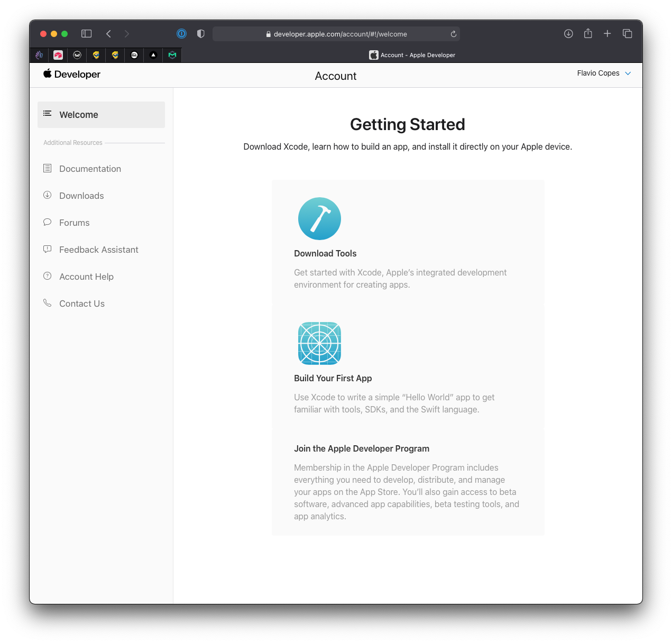This screenshot has height=643, width=672.
Task: Open the Forums sidebar link
Action: point(74,223)
